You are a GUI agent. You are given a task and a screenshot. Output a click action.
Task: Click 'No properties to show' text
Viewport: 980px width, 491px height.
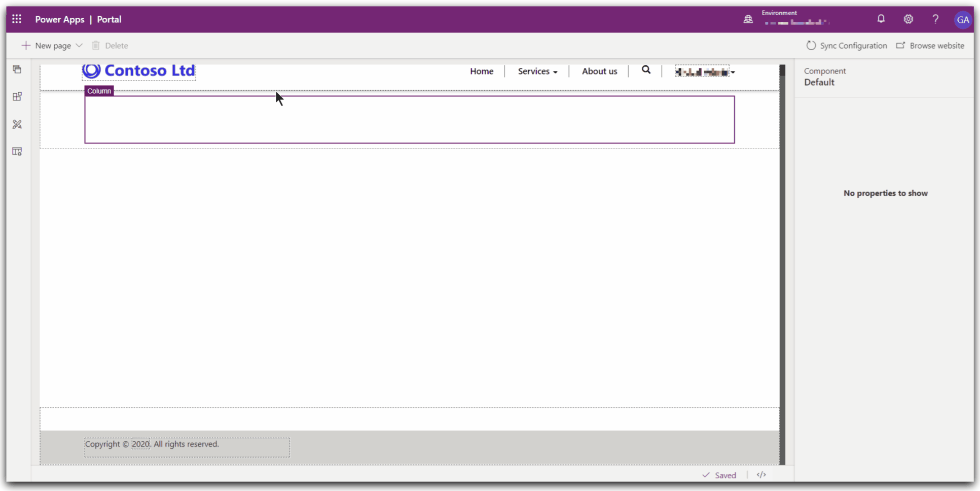tap(885, 193)
